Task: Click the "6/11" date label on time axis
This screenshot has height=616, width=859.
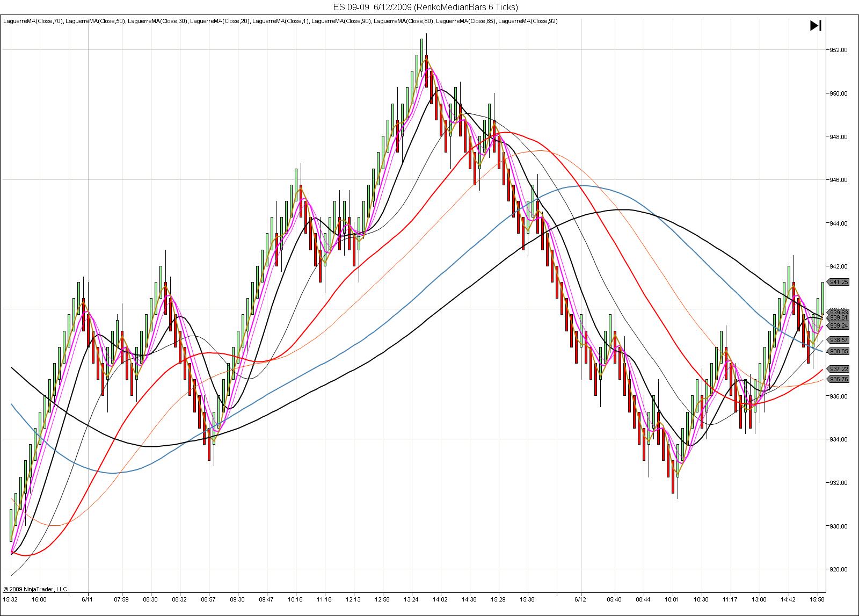Action: [88, 599]
